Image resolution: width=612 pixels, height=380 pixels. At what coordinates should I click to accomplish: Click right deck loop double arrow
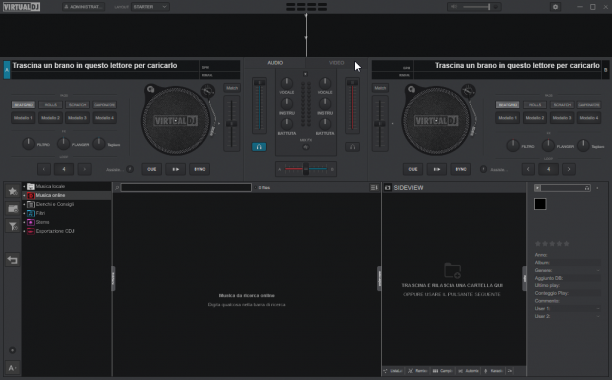[x=569, y=169]
